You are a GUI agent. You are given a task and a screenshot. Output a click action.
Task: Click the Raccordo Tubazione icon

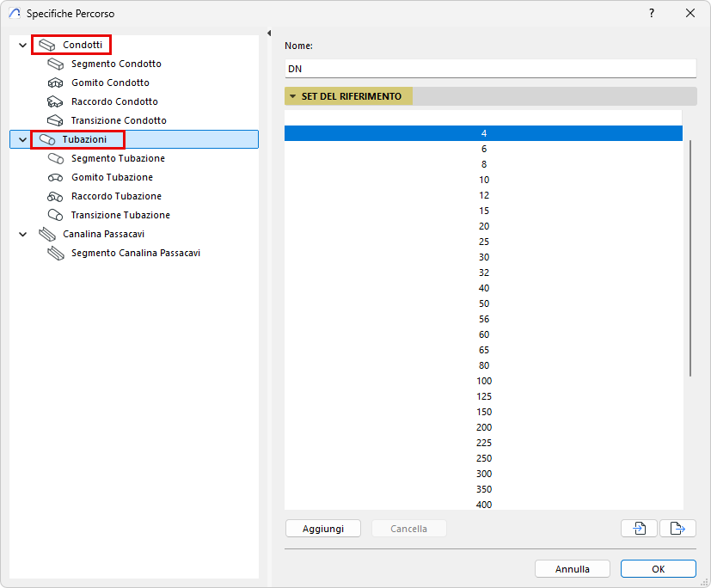click(x=55, y=196)
